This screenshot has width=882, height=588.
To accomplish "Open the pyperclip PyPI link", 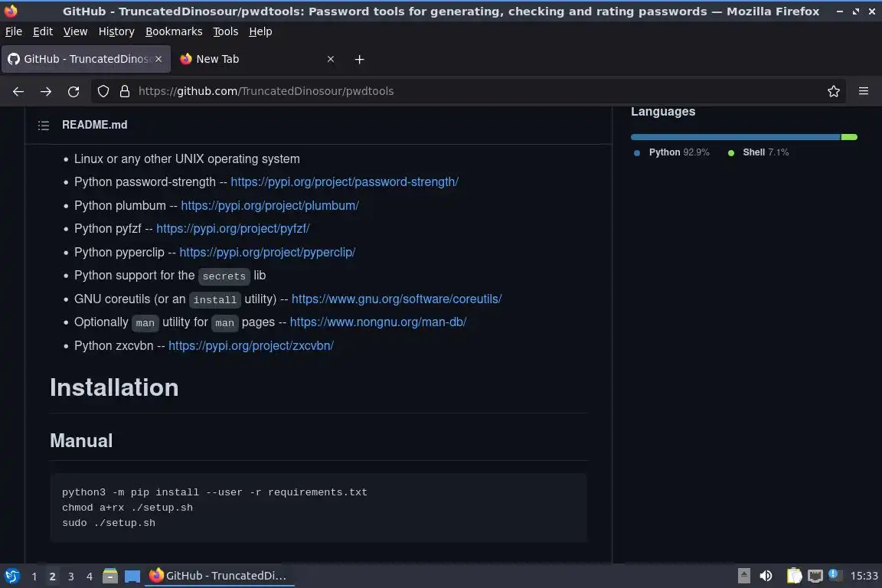I will 267,252.
